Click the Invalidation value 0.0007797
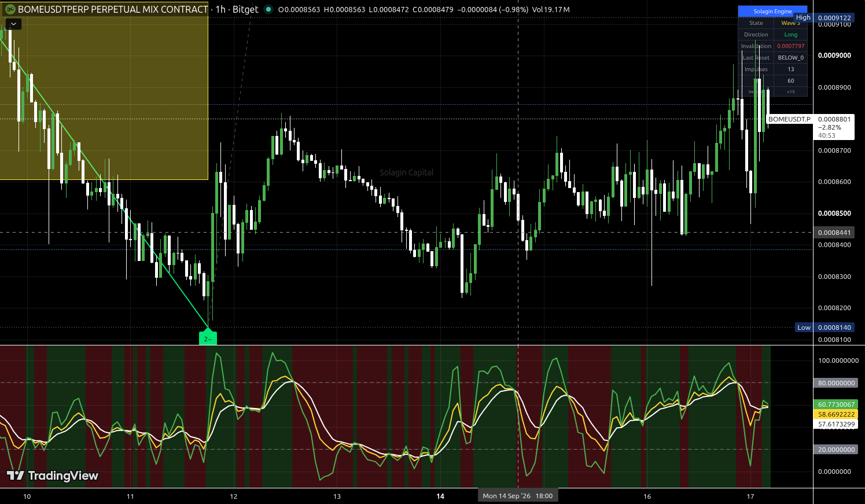Viewport: 865px width, 504px height. tap(790, 46)
